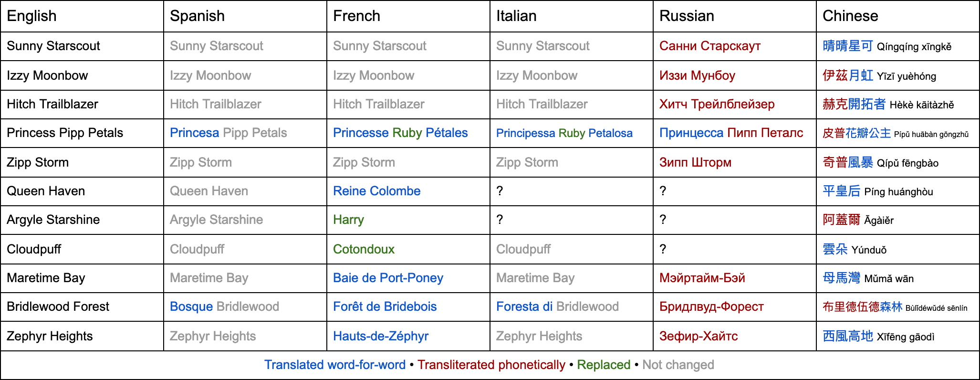Click the English column header
This screenshot has height=380, width=980.
(x=32, y=16)
